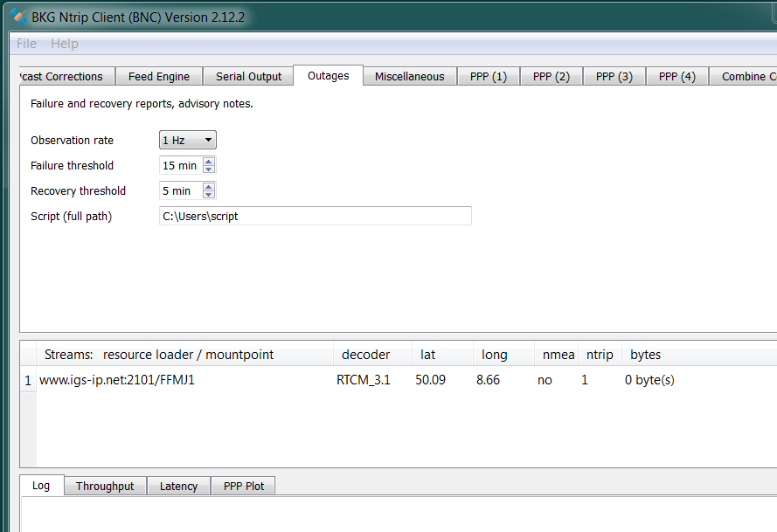
Task: Expand the Observation rate dropdown
Action: [188, 141]
